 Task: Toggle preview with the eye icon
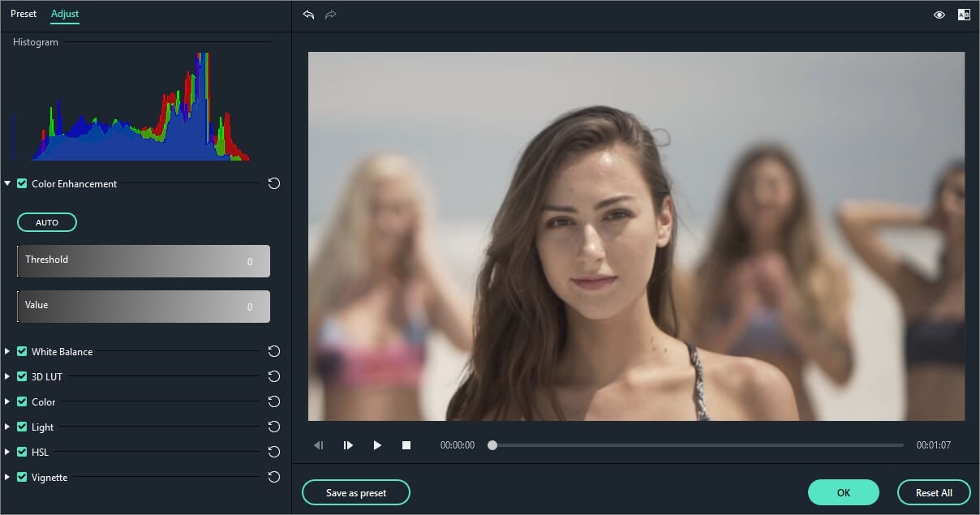tap(939, 15)
